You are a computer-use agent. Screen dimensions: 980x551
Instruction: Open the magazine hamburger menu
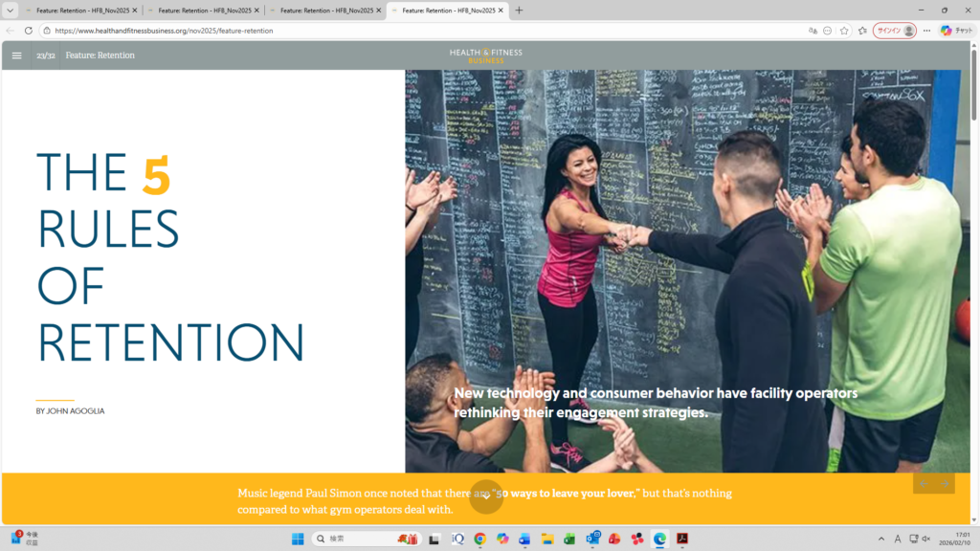pos(16,55)
